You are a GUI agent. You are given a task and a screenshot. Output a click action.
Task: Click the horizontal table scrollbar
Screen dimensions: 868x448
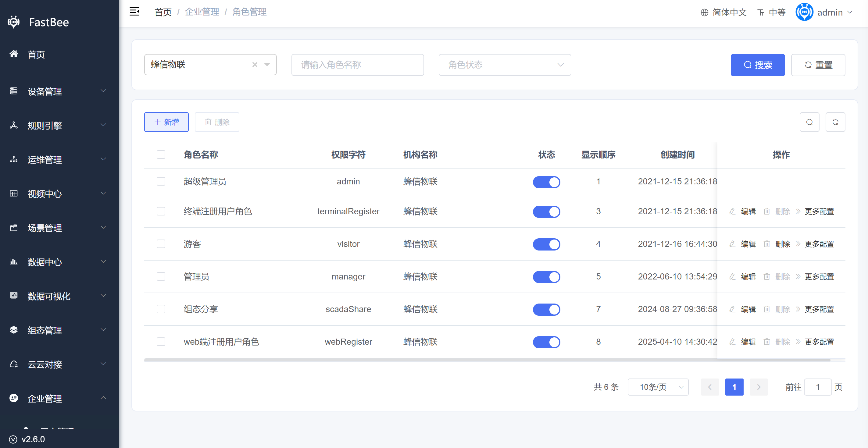point(487,360)
